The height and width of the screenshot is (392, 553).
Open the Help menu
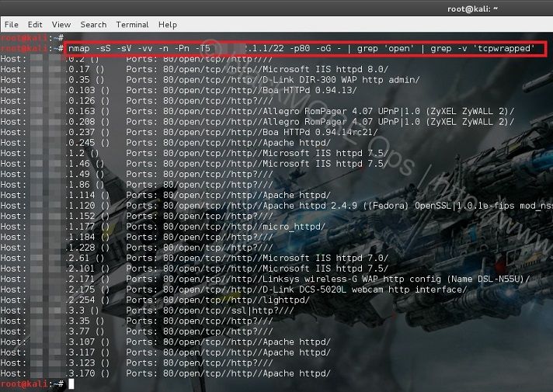[x=168, y=25]
